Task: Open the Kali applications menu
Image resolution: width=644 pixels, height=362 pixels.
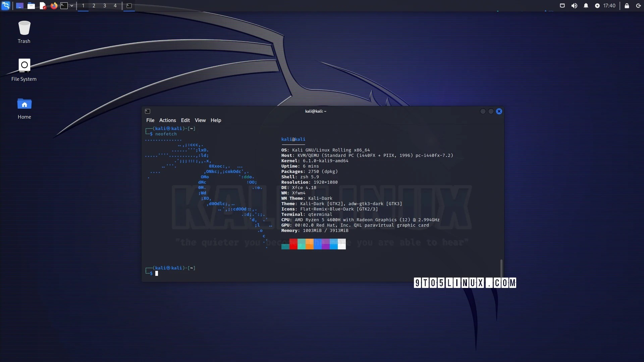Action: tap(6, 6)
